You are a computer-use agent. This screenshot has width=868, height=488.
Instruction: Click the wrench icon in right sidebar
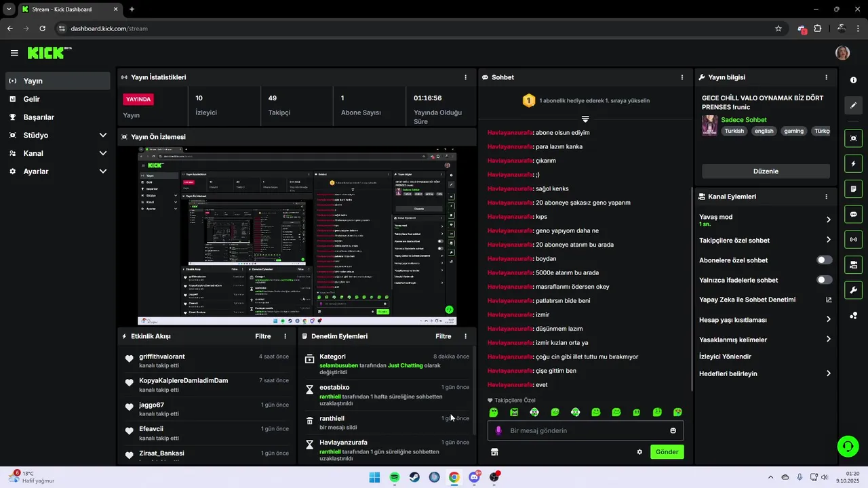[x=853, y=290]
